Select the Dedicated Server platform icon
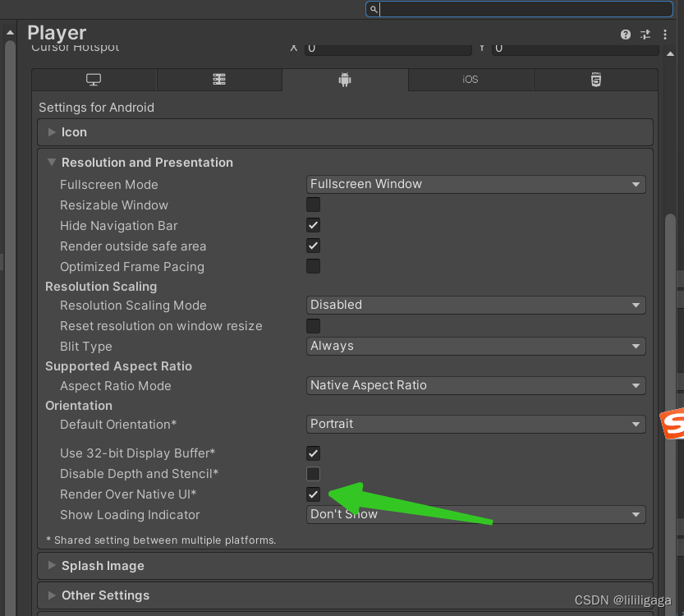 [x=219, y=80]
